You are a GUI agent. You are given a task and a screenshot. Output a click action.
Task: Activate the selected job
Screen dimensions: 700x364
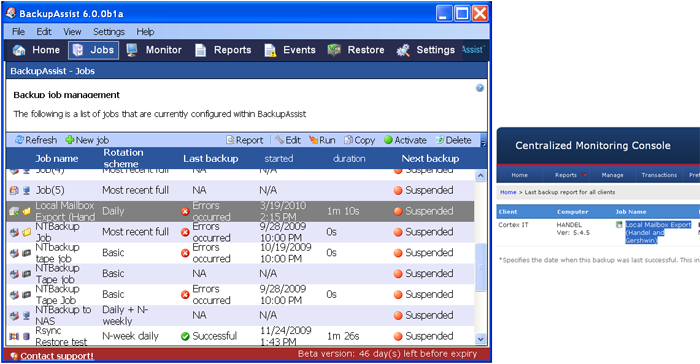[x=405, y=140]
